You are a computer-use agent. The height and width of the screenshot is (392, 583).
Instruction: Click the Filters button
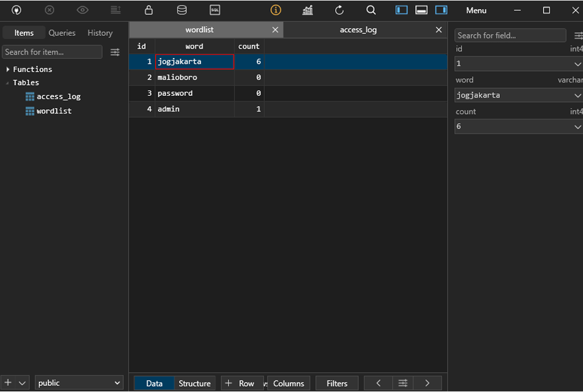pyautogui.click(x=337, y=384)
